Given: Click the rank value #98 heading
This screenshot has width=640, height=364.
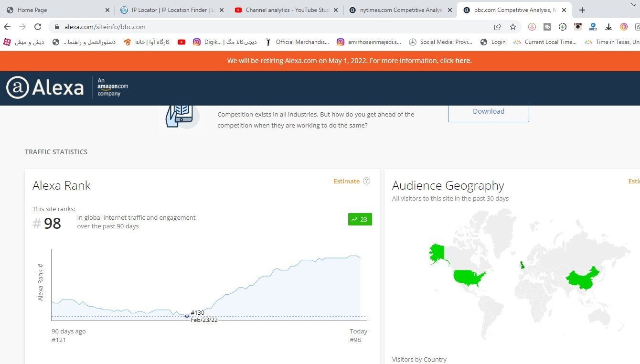Looking at the screenshot, I should click(x=47, y=223).
